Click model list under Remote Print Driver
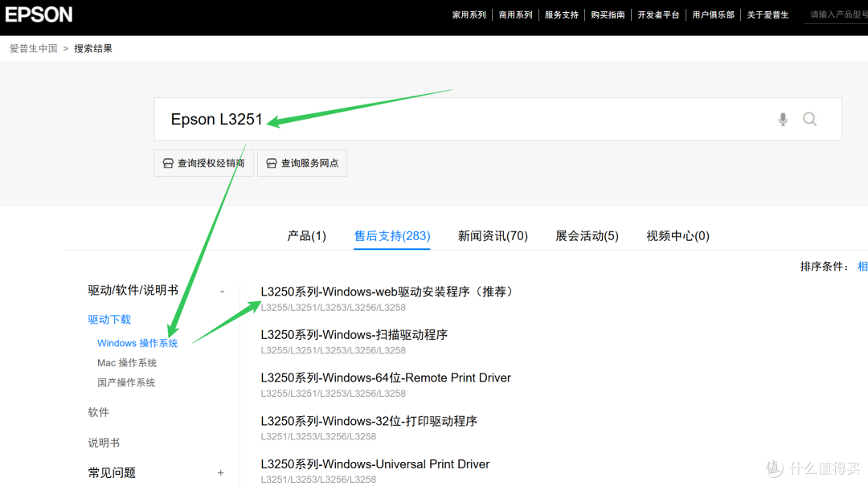Image resolution: width=868 pixels, height=486 pixels. [334, 394]
